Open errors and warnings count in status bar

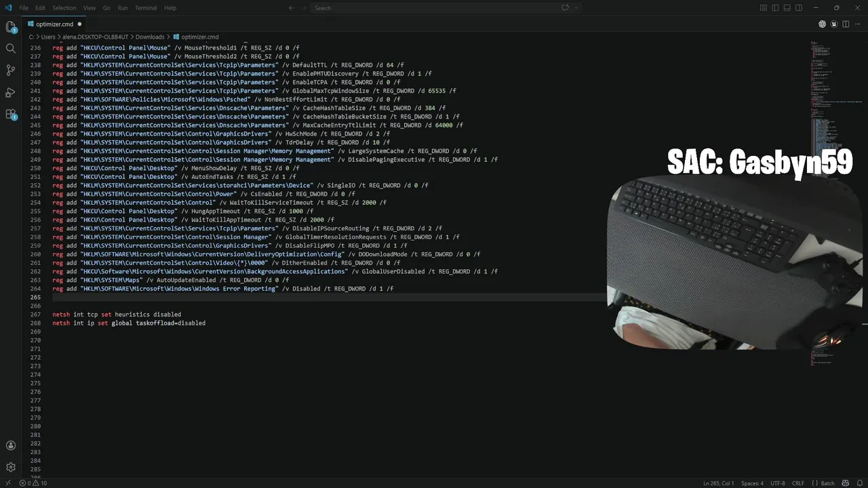(x=33, y=483)
